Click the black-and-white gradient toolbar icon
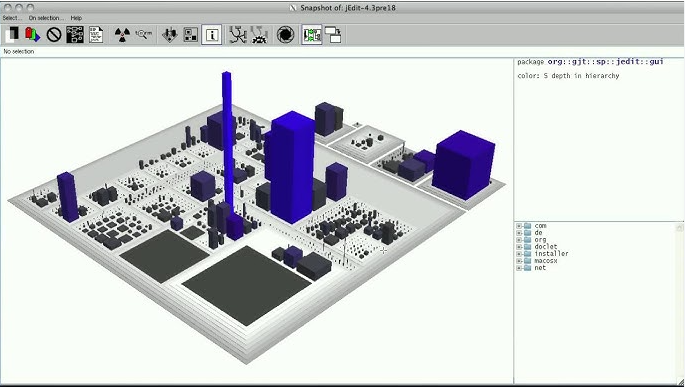The image size is (685, 387). tap(12, 35)
